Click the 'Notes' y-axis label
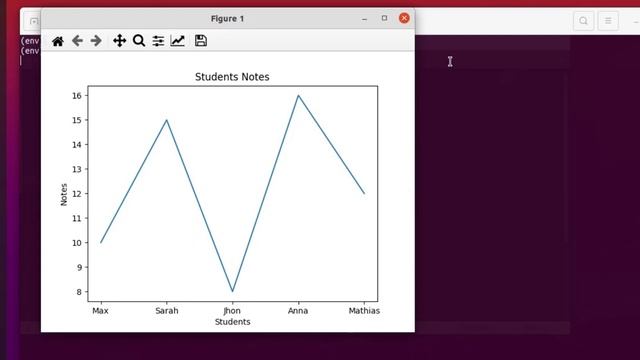Screen dimensions: 640x360 coord(64,195)
